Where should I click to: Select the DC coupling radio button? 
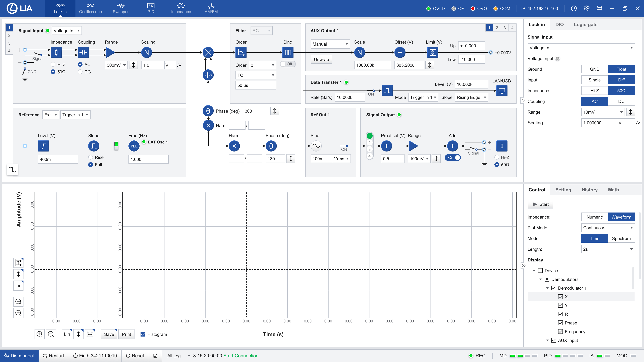point(80,72)
